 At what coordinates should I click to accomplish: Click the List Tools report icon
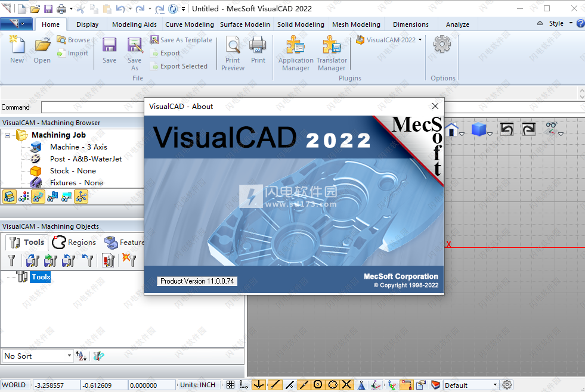pos(108,260)
